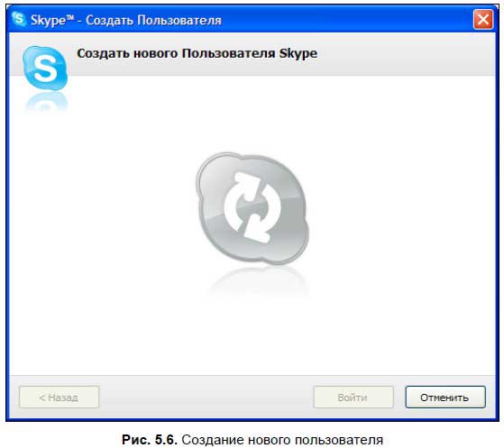Click the faded reflection under blue Skype logo
The width and height of the screenshot is (504, 448).
[x=46, y=103]
